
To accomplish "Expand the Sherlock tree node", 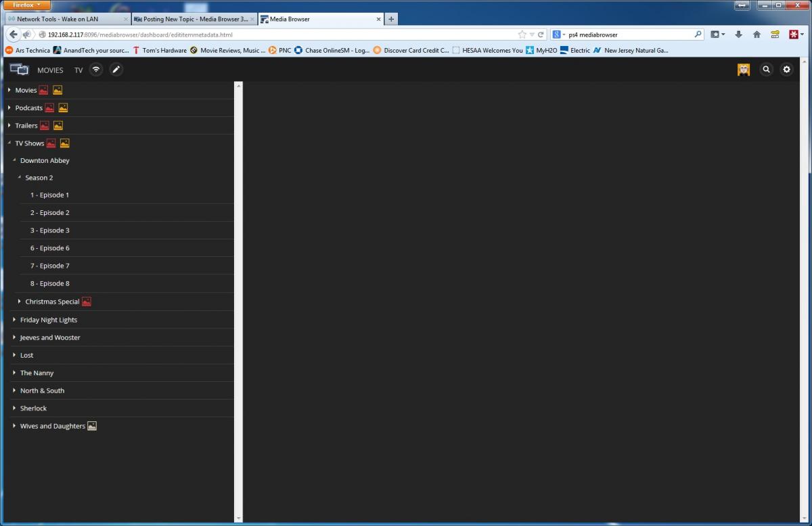I will (14, 408).
